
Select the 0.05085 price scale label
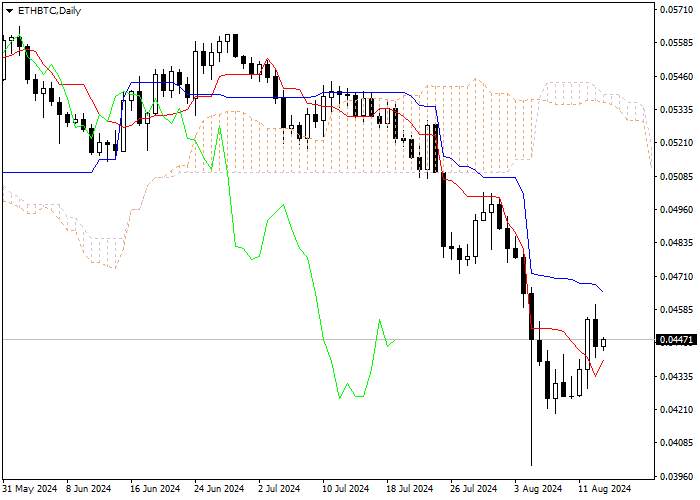click(677, 176)
